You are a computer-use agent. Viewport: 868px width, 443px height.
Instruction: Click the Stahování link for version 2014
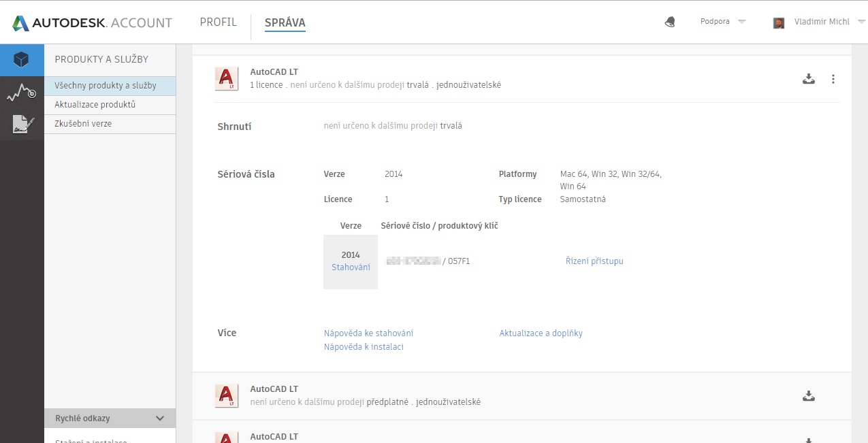[351, 267]
